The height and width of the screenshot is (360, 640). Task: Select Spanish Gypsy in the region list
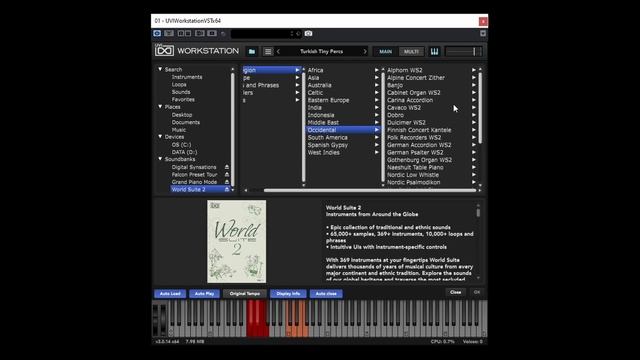(x=328, y=145)
